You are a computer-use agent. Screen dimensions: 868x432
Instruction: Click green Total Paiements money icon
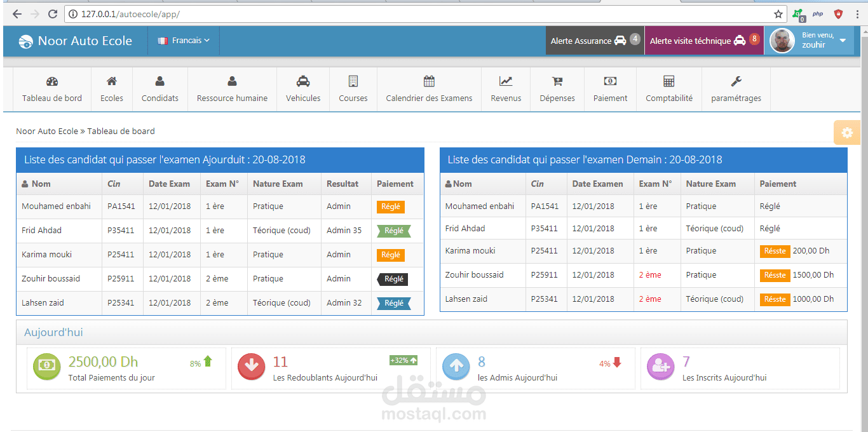[x=46, y=366]
